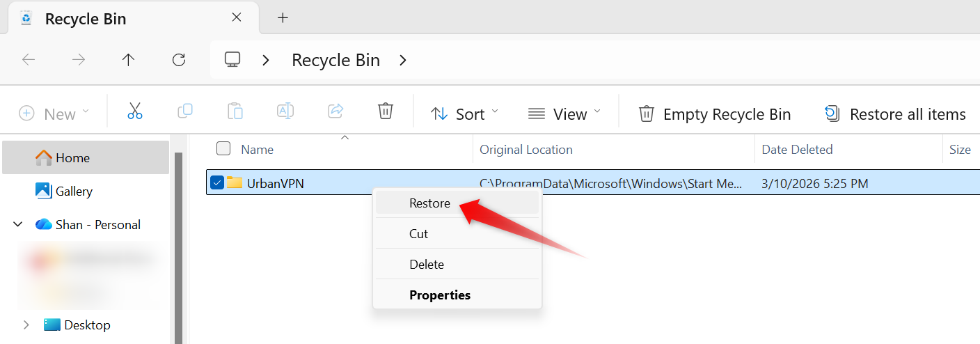Collapse the Shan - Personal tree node
The width and height of the screenshot is (980, 344).
[17, 224]
